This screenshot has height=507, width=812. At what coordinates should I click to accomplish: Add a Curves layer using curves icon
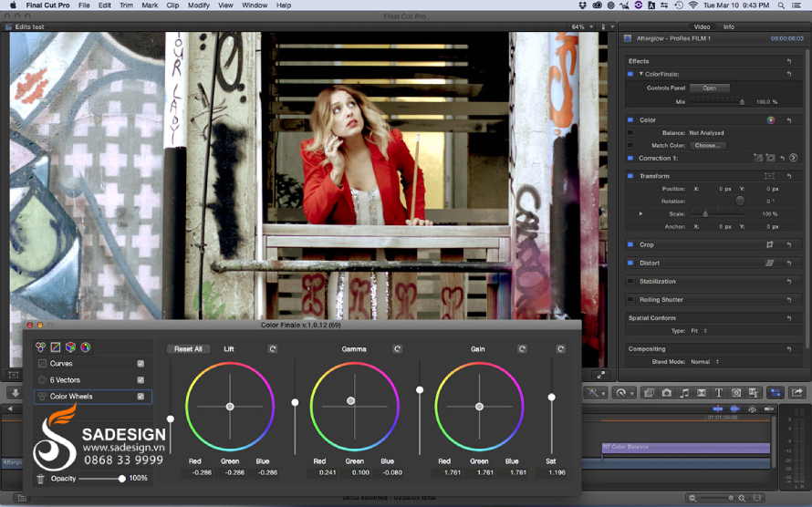(56, 347)
